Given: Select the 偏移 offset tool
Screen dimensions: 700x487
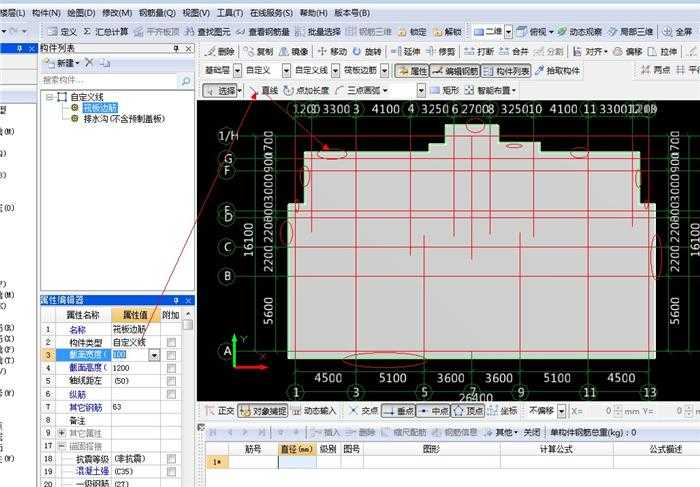Looking at the screenshot, I should [x=628, y=52].
